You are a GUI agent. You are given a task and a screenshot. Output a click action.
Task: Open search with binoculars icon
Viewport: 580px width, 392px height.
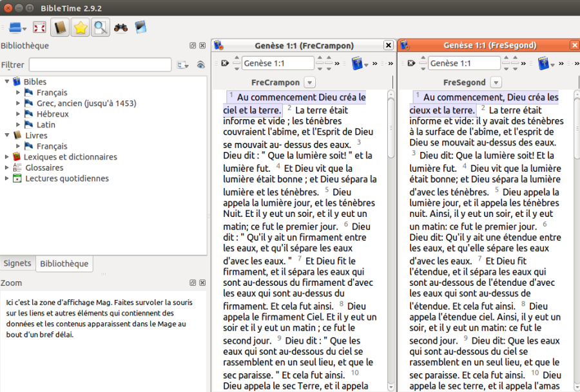point(121,28)
